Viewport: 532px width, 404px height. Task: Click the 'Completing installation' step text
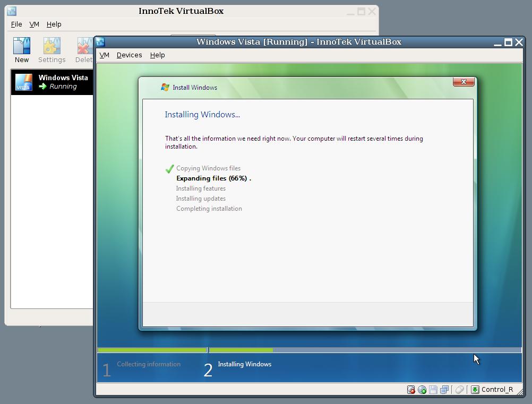[209, 209]
